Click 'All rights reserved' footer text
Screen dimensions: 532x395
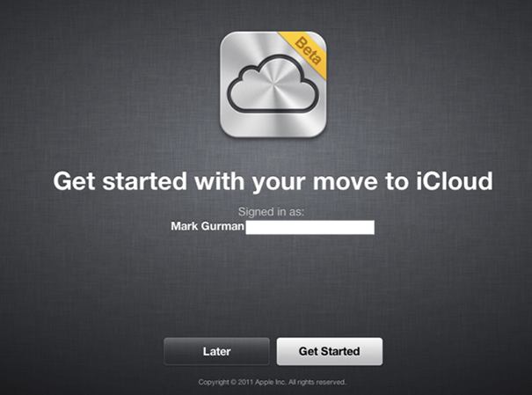click(x=317, y=382)
